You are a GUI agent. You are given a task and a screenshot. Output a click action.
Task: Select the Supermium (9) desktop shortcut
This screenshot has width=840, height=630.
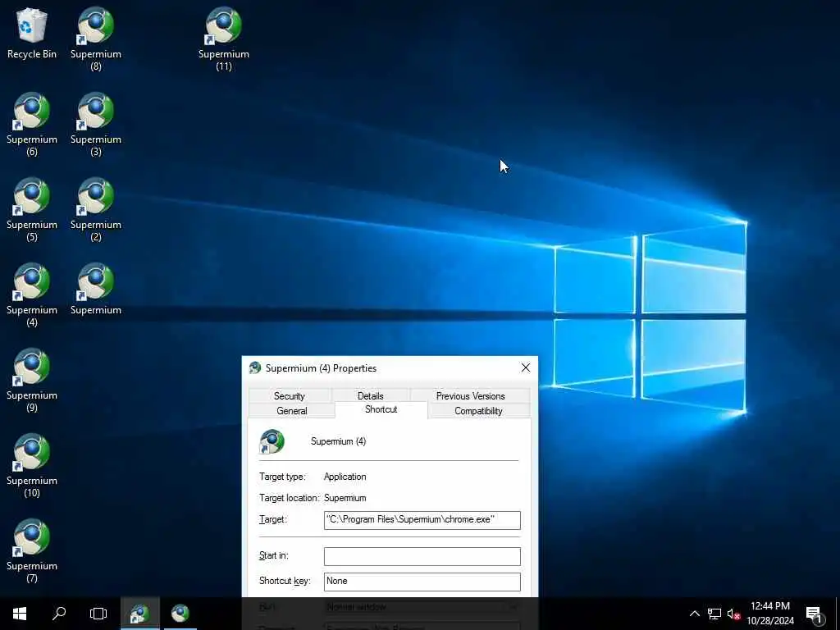pyautogui.click(x=32, y=380)
